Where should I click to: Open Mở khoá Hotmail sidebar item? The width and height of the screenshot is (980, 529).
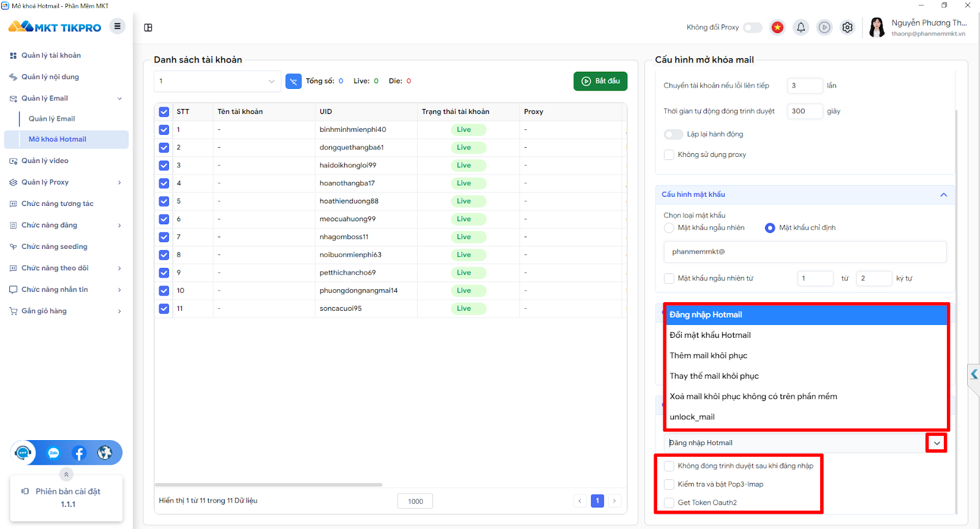click(66, 139)
